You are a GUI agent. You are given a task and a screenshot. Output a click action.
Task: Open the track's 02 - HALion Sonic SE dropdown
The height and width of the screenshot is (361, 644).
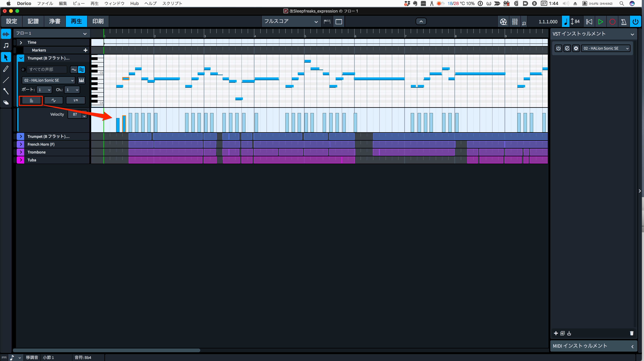coord(49,80)
